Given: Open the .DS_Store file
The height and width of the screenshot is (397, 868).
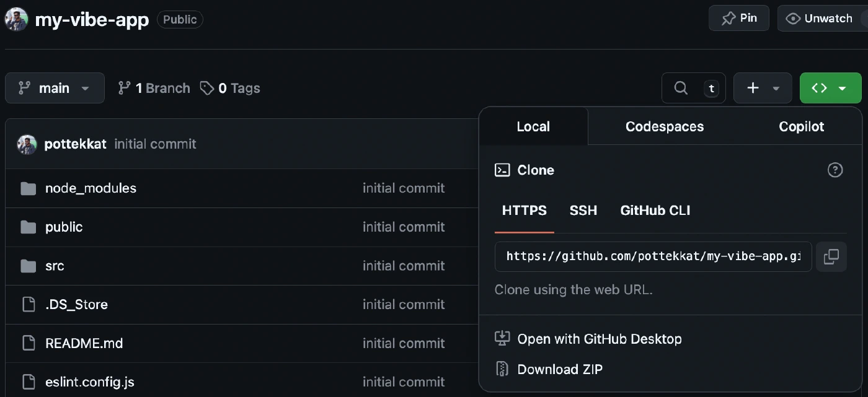Looking at the screenshot, I should pyautogui.click(x=76, y=304).
